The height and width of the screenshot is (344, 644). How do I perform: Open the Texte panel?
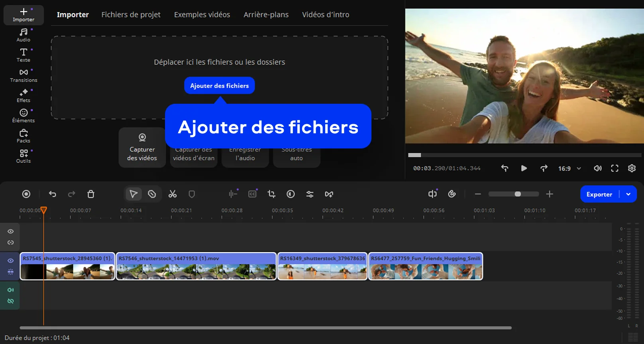point(24,55)
